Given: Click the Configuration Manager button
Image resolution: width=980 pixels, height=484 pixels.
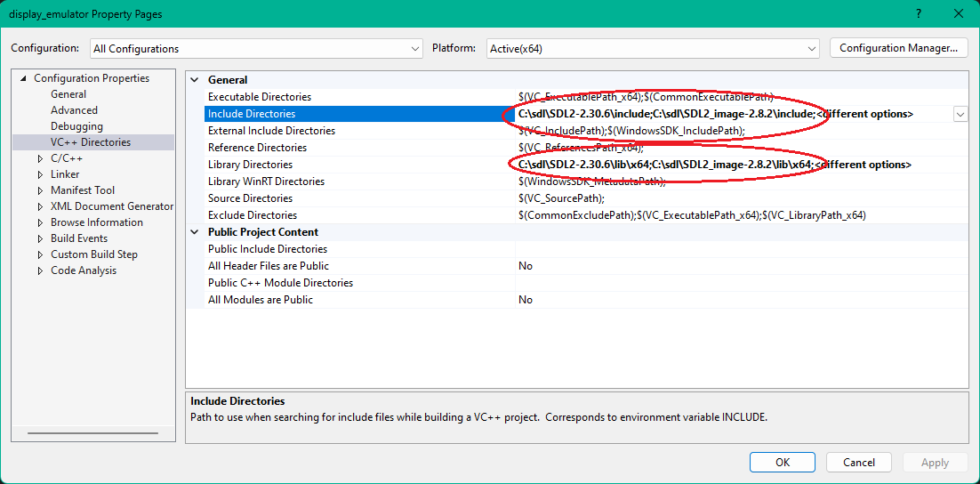Looking at the screenshot, I should pyautogui.click(x=898, y=48).
